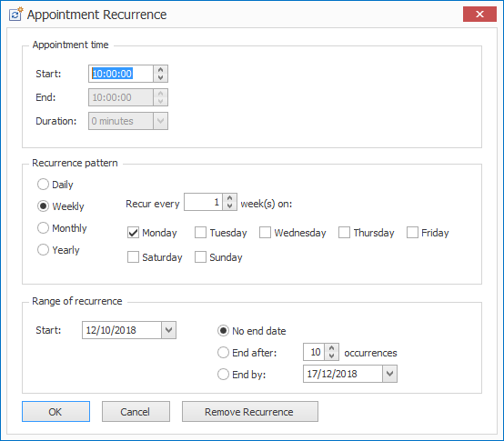Click the Appointment Recurrence title icon
The height and width of the screenshot is (441, 504).
point(15,15)
